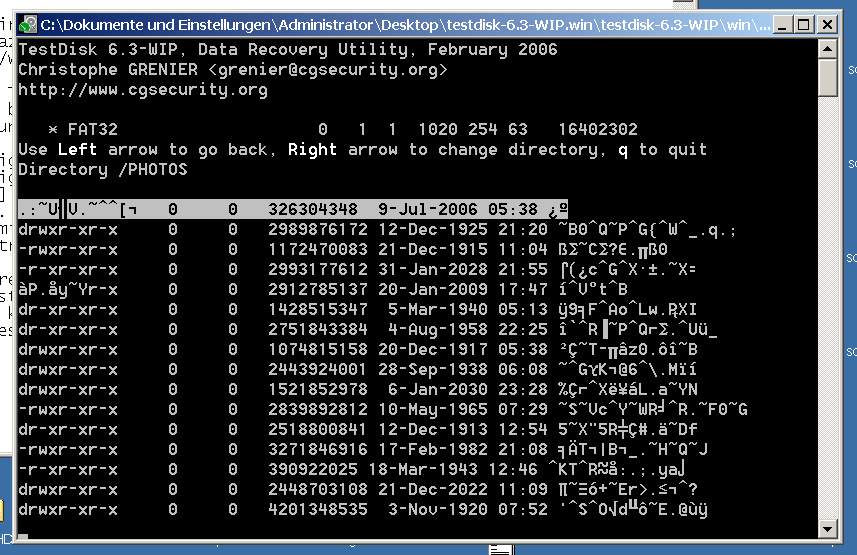Click the entry dated 4-Aug-1958 22:25
This screenshot has height=555, width=857.
point(367,330)
